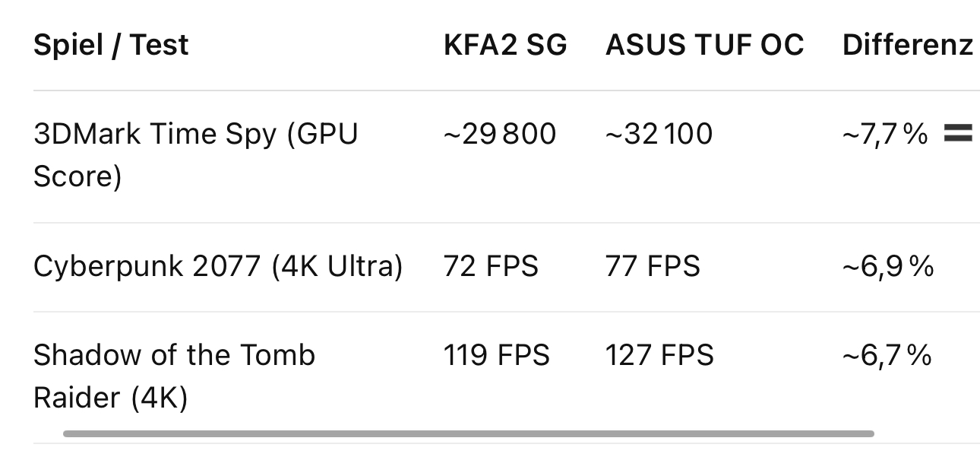Click the 127 FPS cell

[659, 355]
